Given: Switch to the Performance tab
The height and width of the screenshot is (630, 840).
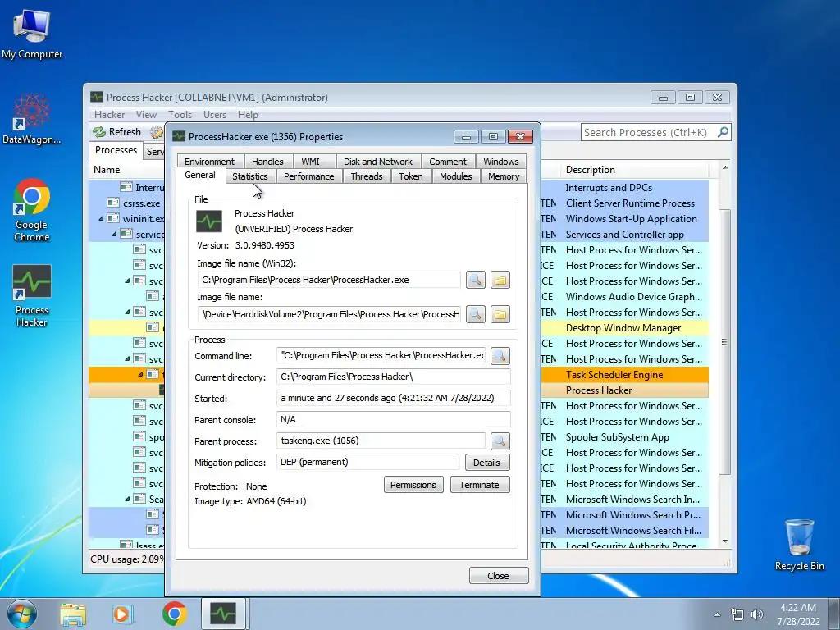Looking at the screenshot, I should point(308,176).
